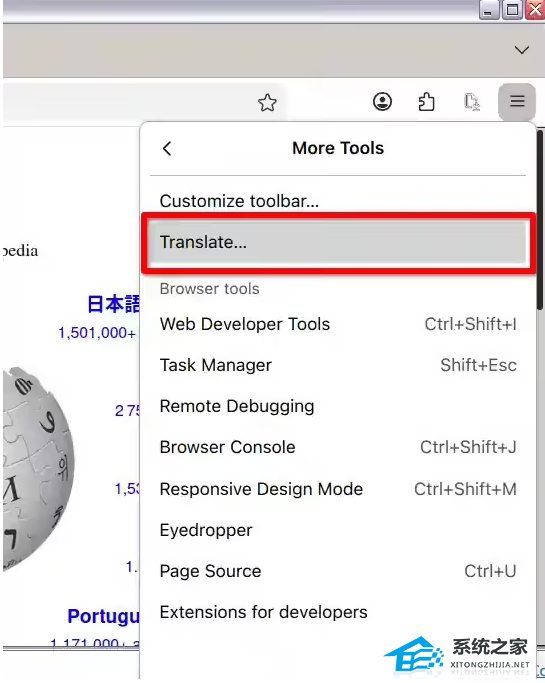View Page Source
This screenshot has width=545, height=683.
tap(339, 571)
